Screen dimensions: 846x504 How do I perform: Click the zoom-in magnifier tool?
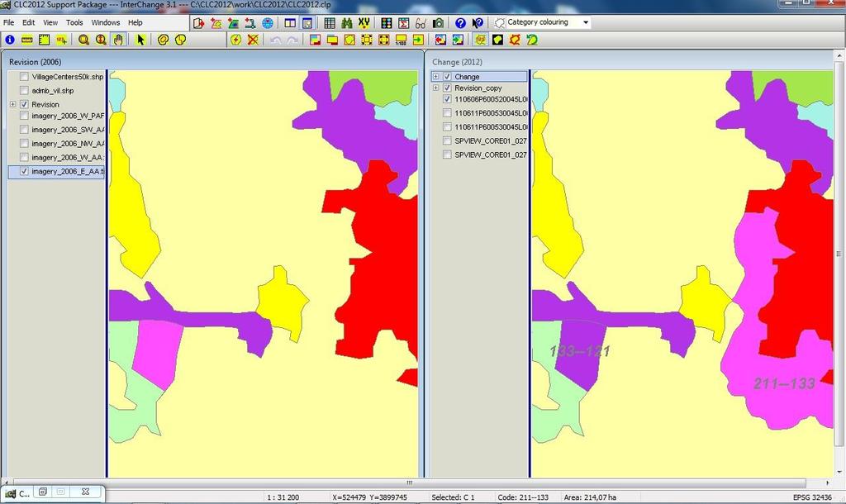[x=83, y=40]
